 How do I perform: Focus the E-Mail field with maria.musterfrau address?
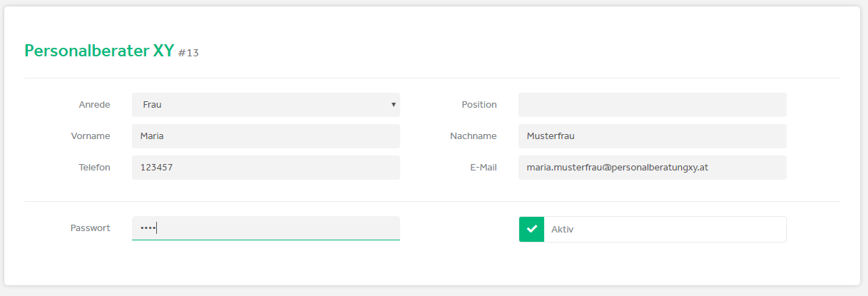click(652, 168)
